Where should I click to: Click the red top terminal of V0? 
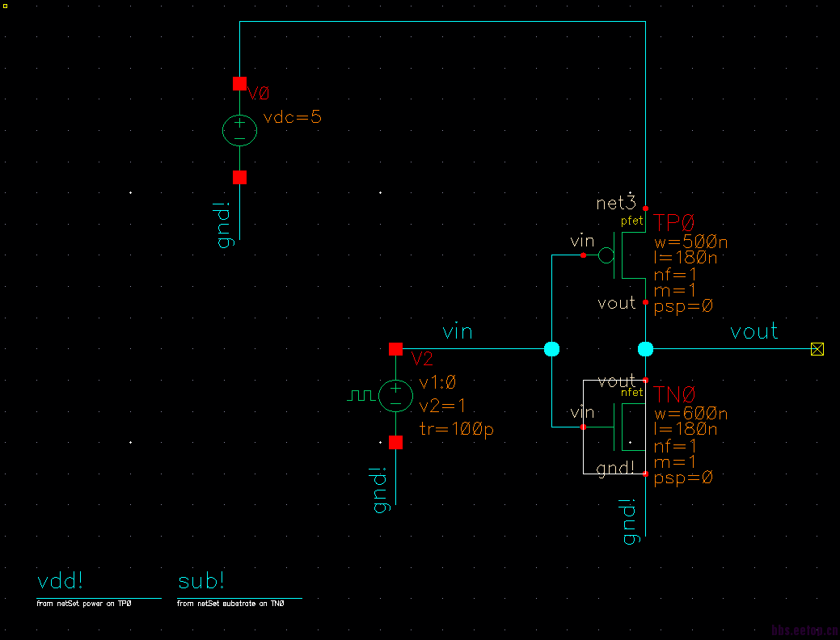239,83
